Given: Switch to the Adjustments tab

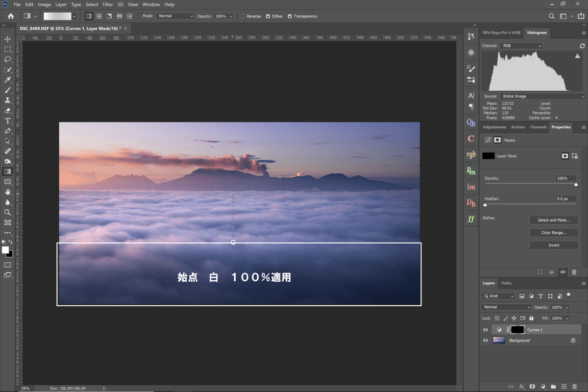Looking at the screenshot, I should [494, 127].
